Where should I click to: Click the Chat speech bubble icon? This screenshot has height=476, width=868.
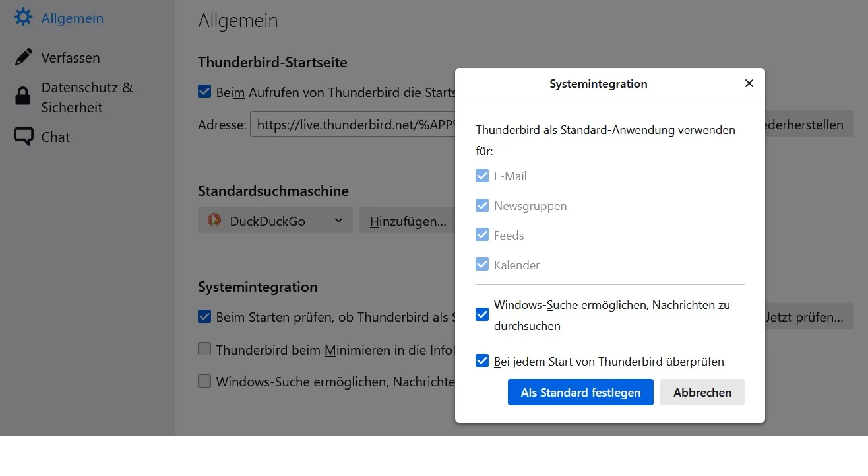(x=23, y=137)
